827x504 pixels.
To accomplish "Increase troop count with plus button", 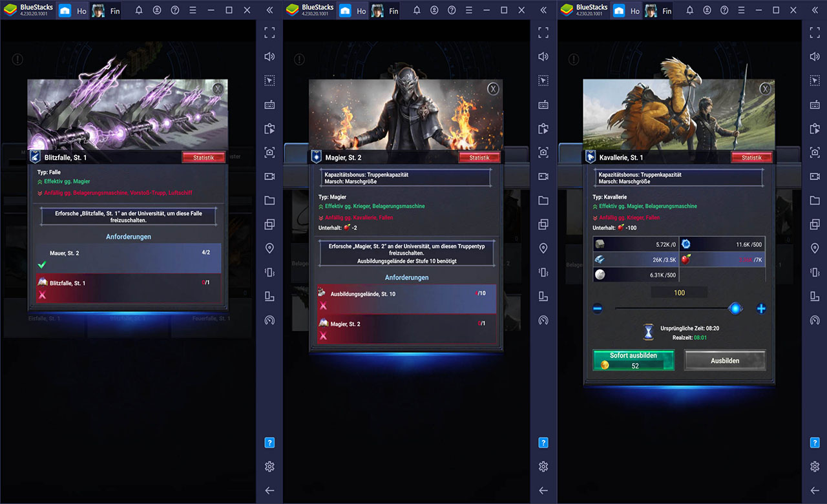I will (761, 309).
